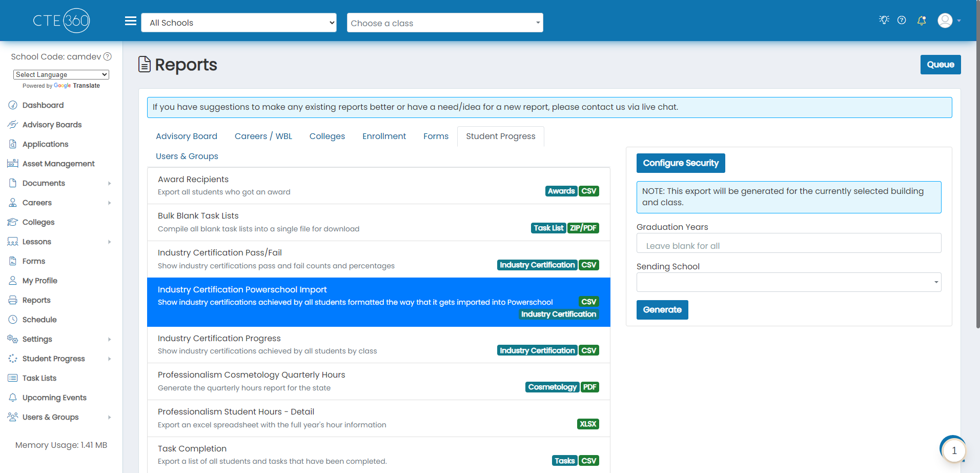Viewport: 980px width, 473px height.
Task: Expand the Student Progress submenu arrow
Action: click(110, 359)
